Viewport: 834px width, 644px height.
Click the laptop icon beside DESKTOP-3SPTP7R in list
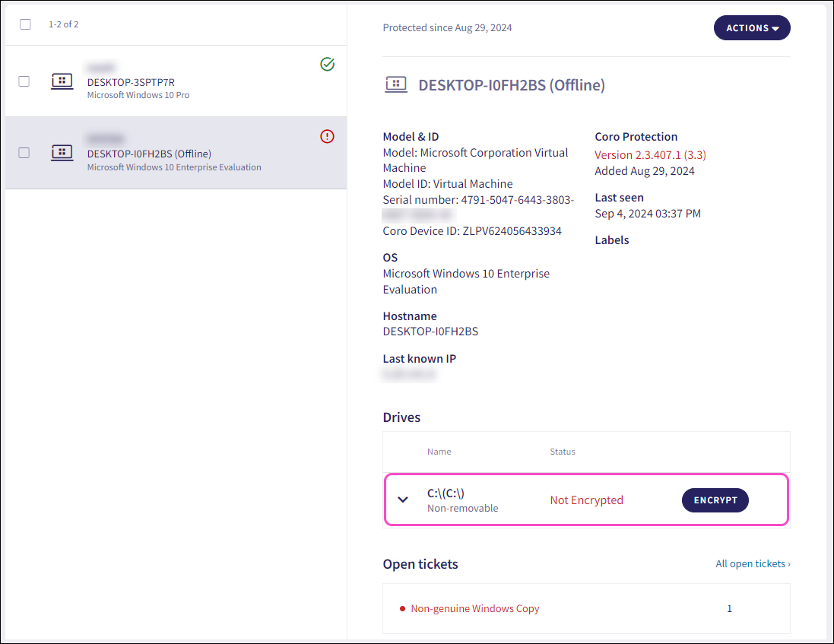[x=62, y=81]
